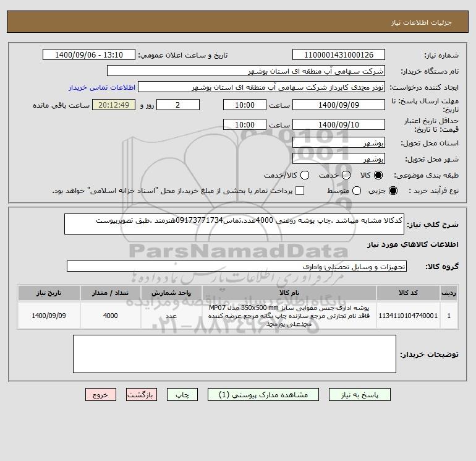The height and width of the screenshot is (461, 476).
Task: Click the پوشه اداری item name cell
Action: [289, 316]
